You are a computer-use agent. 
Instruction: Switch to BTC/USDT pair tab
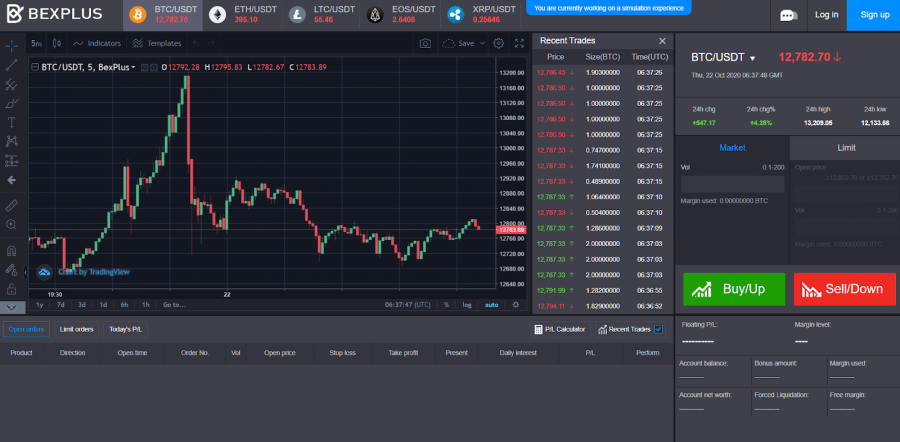(163, 15)
